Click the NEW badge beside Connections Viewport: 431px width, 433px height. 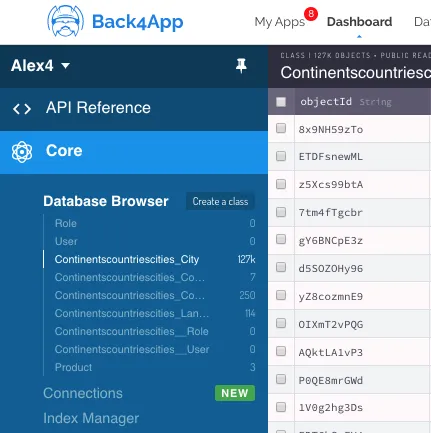pyautogui.click(x=235, y=393)
